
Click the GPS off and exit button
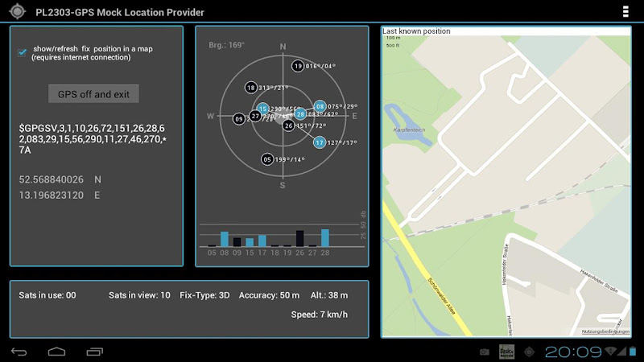93,94
